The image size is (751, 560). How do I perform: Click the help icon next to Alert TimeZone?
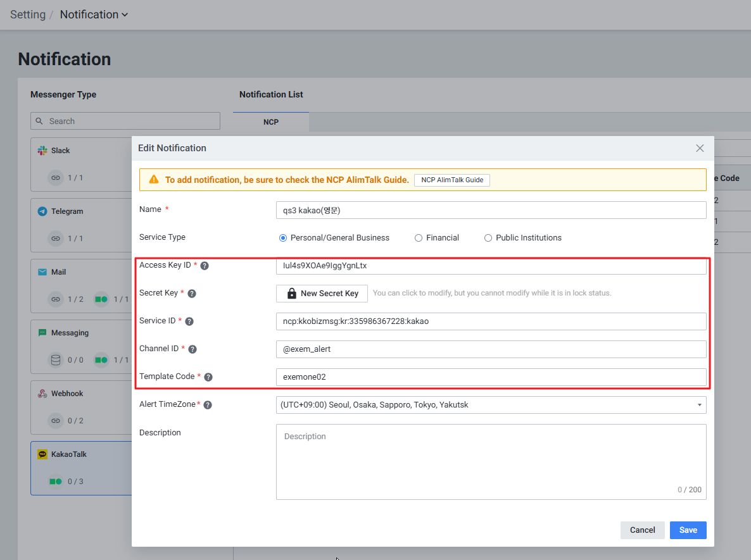coord(208,405)
